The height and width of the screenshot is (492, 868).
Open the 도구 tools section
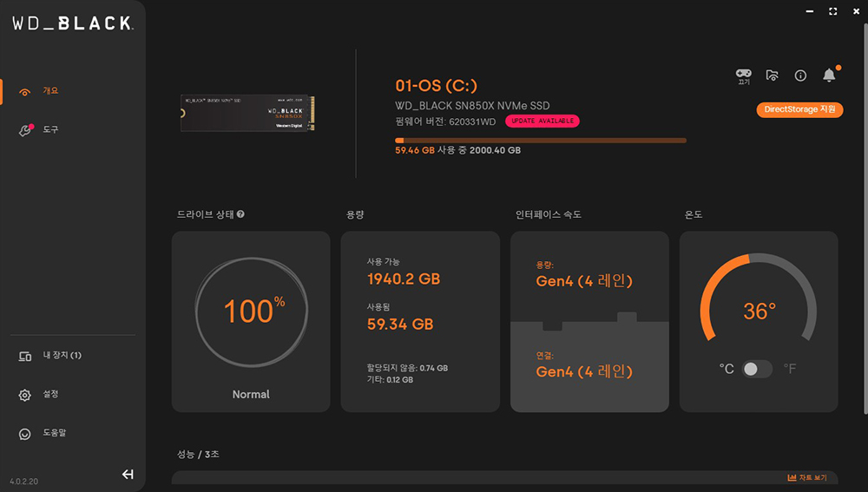tap(50, 129)
